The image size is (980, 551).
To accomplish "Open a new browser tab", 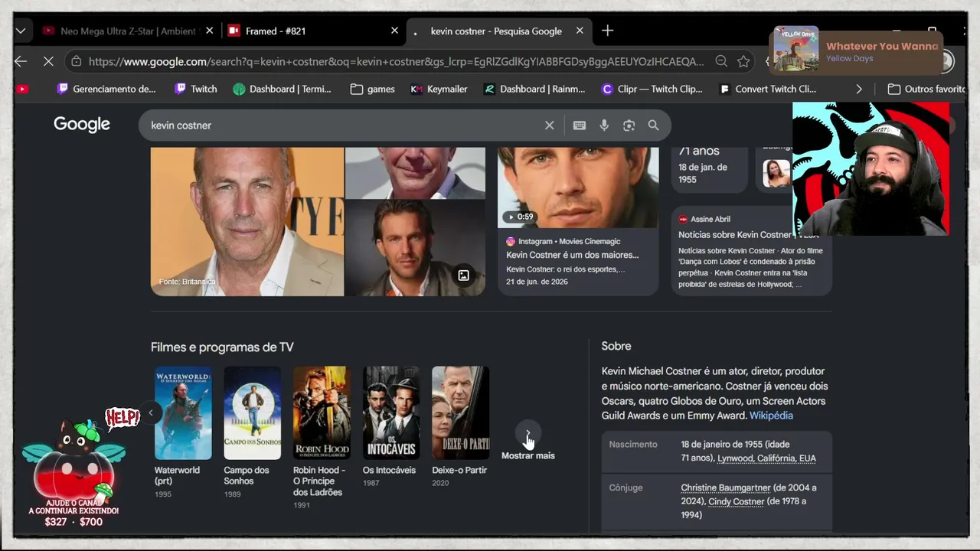I will 607,31.
